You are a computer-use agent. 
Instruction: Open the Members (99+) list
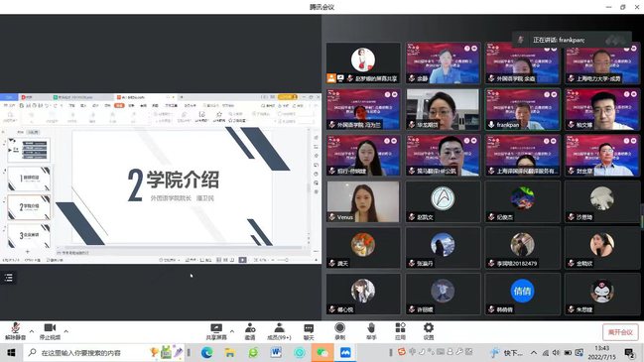click(279, 331)
